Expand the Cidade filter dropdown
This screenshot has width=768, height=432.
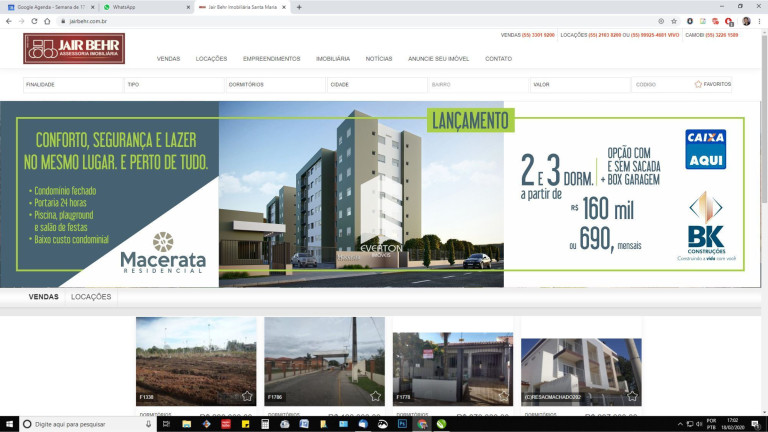tap(378, 85)
